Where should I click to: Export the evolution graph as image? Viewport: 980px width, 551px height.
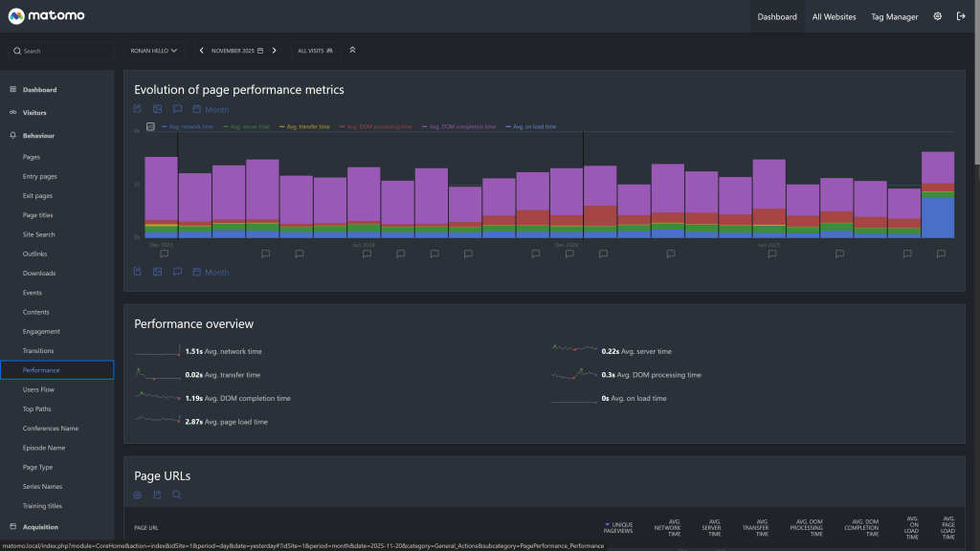[x=158, y=109]
